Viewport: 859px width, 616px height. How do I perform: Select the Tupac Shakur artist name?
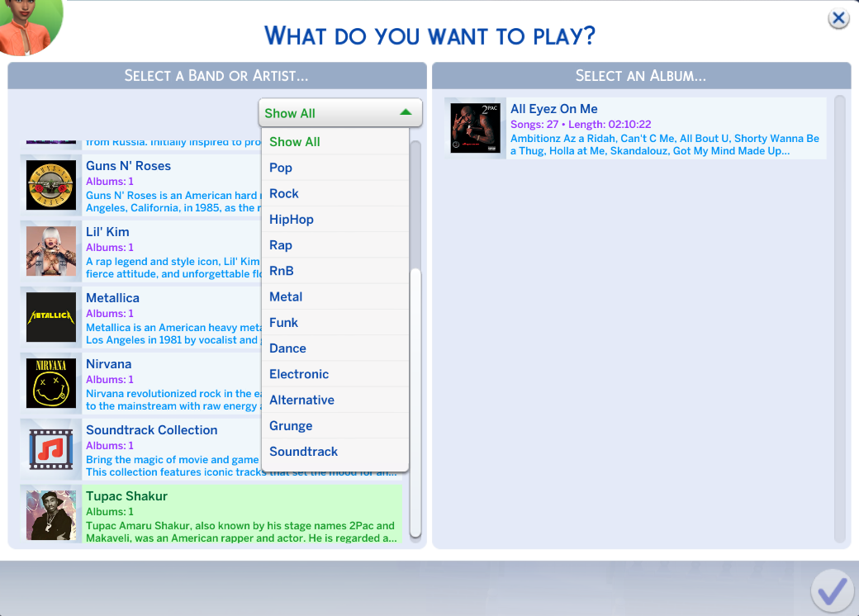click(x=126, y=496)
